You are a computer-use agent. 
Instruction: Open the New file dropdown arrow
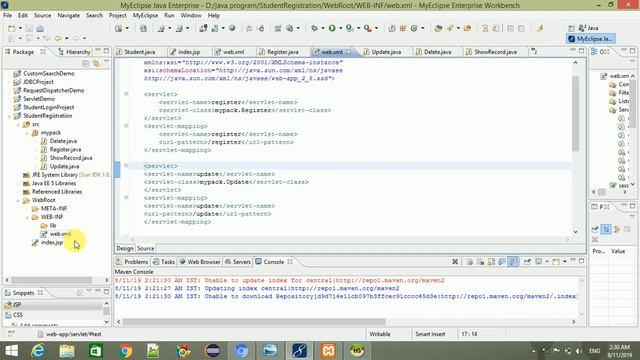(20, 29)
